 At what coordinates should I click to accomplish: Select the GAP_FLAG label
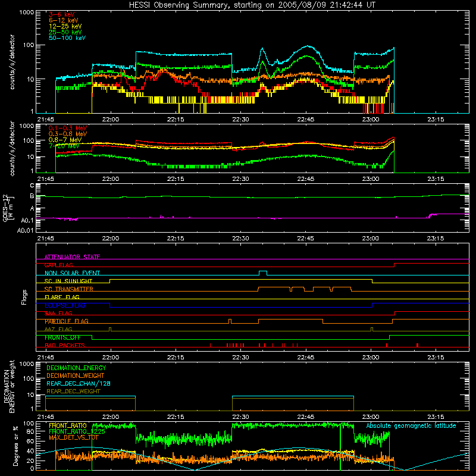click(58, 265)
